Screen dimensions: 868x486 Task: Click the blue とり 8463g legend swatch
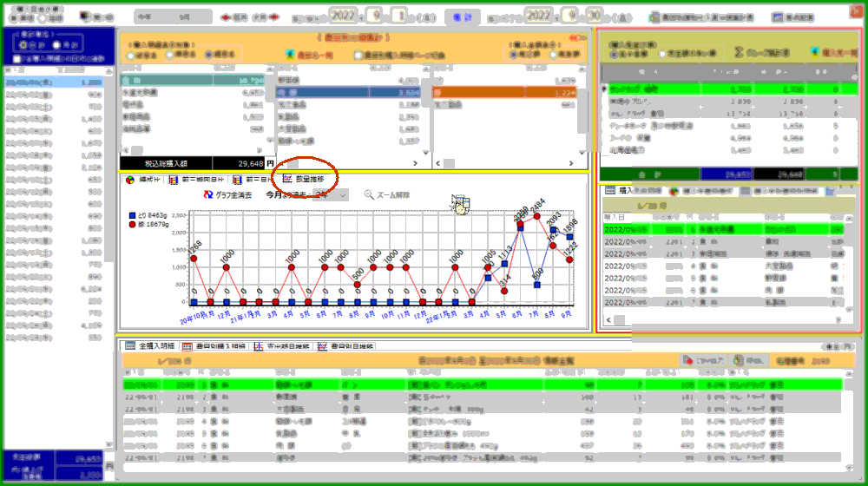click(132, 215)
